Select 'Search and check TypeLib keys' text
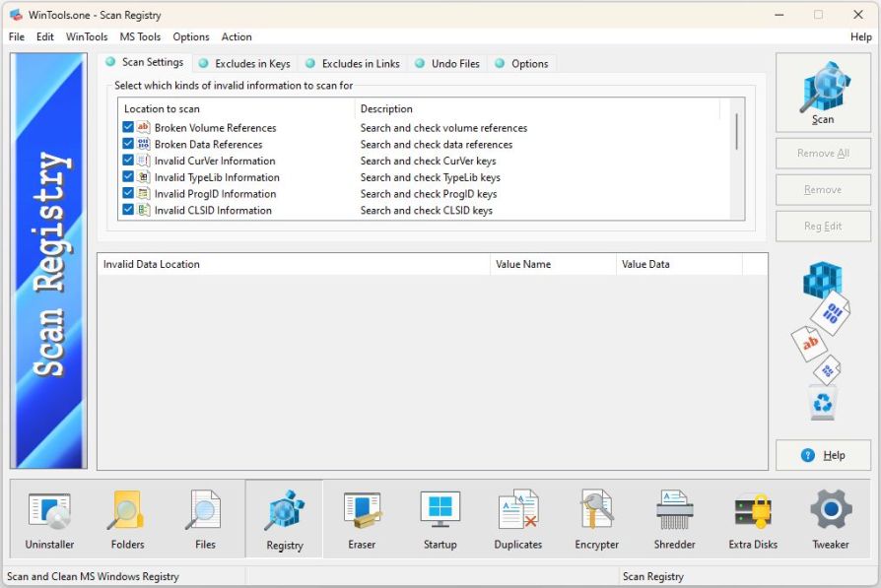Image resolution: width=881 pixels, height=588 pixels. (x=430, y=177)
